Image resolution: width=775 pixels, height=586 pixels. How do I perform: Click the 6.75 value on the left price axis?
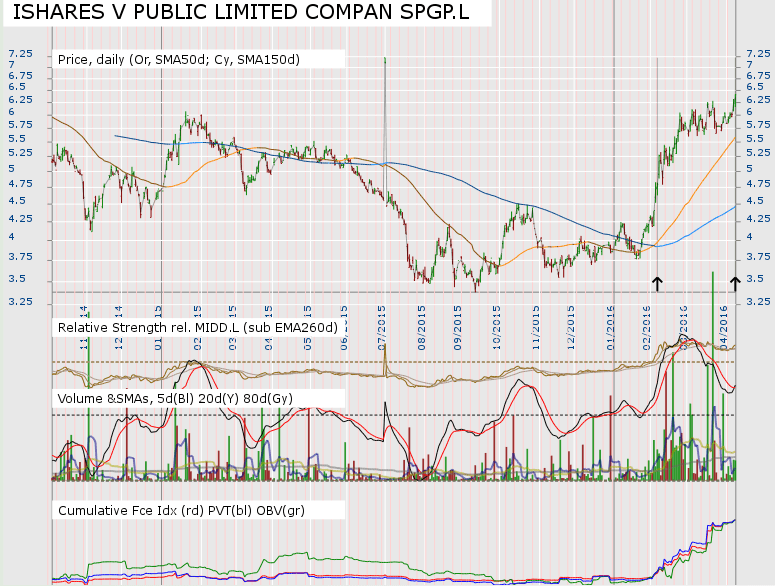pyautogui.click(x=20, y=76)
